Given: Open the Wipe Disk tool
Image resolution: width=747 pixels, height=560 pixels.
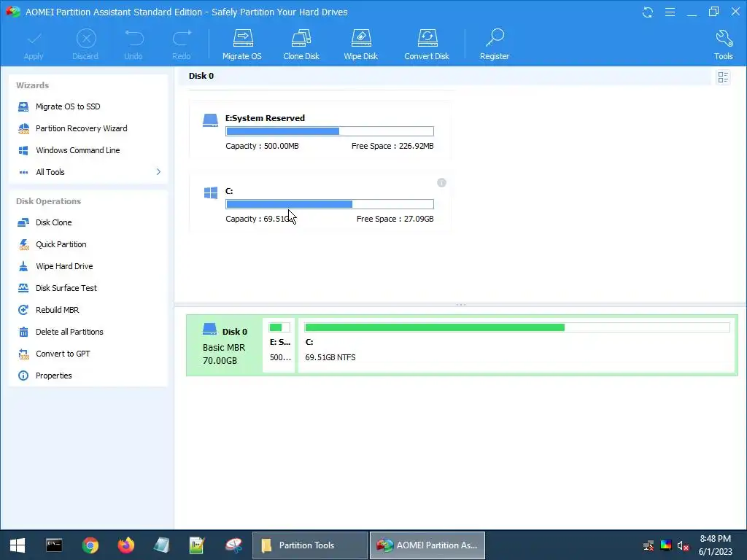Looking at the screenshot, I should click(360, 45).
